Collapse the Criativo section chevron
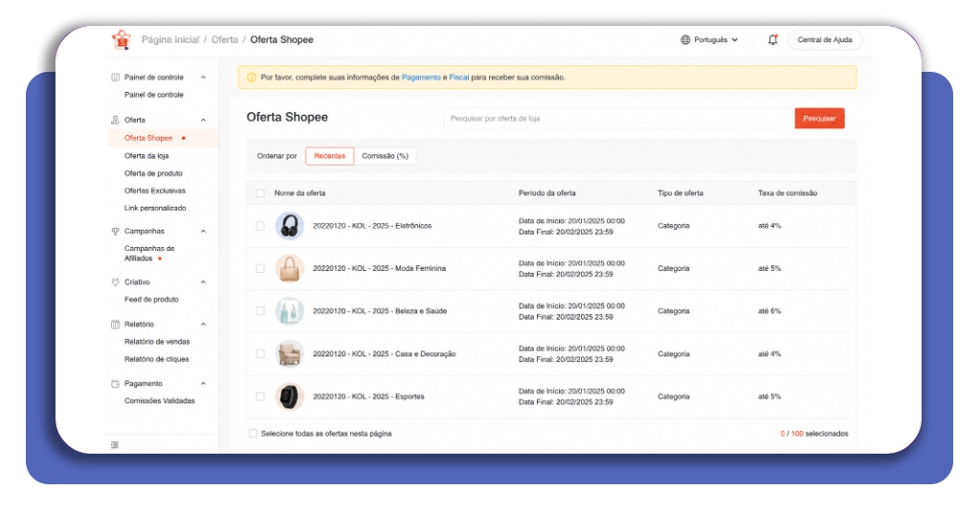 [203, 282]
